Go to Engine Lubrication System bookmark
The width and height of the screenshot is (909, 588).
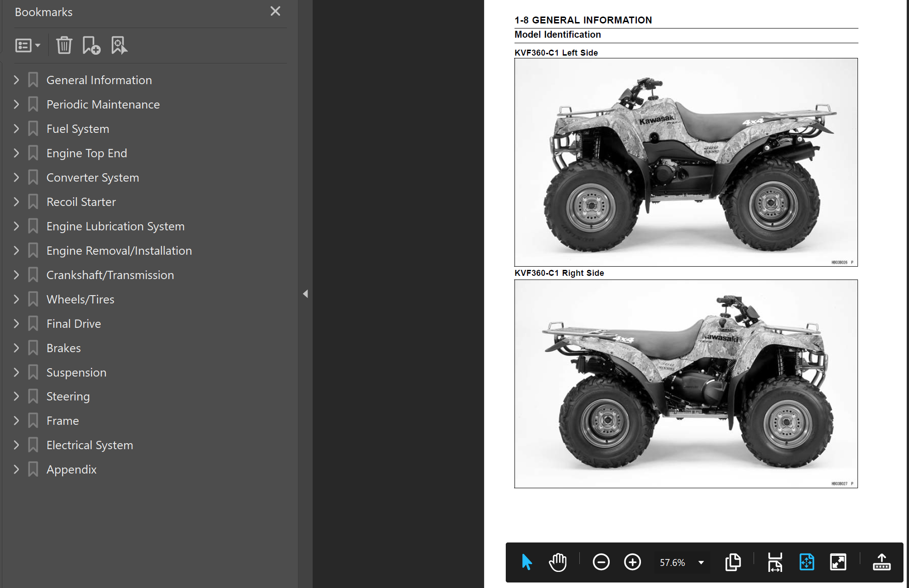click(115, 226)
